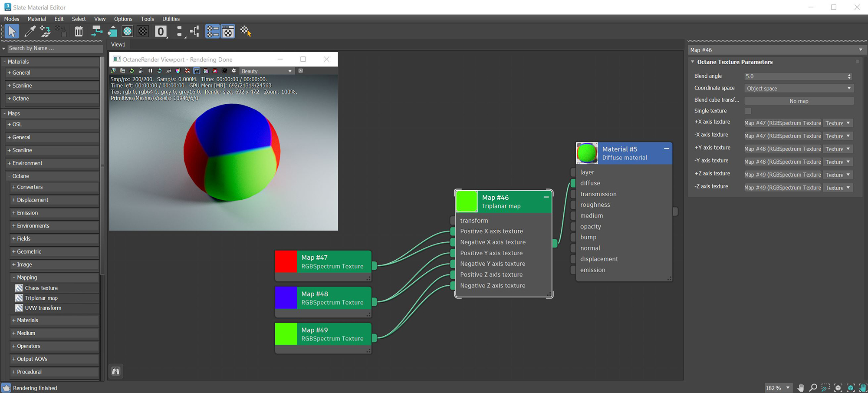Image resolution: width=868 pixels, height=393 pixels.
Task: Open the Modes menu
Action: (x=12, y=19)
